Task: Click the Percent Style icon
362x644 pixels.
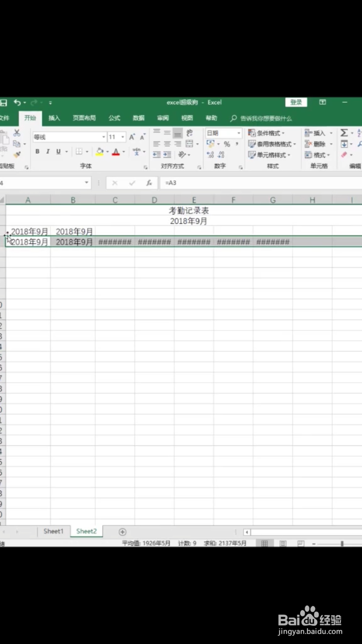Action: 227,144
